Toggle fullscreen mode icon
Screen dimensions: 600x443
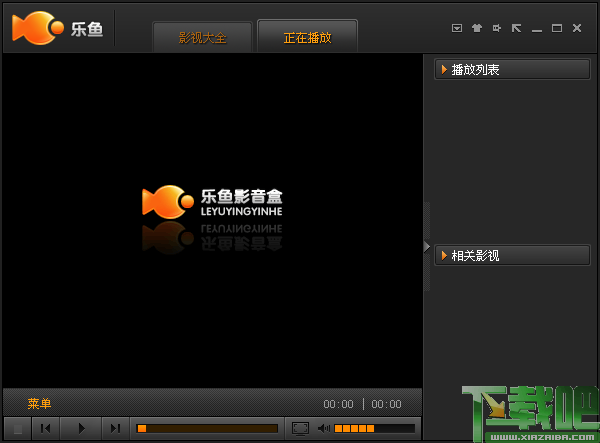(300, 428)
